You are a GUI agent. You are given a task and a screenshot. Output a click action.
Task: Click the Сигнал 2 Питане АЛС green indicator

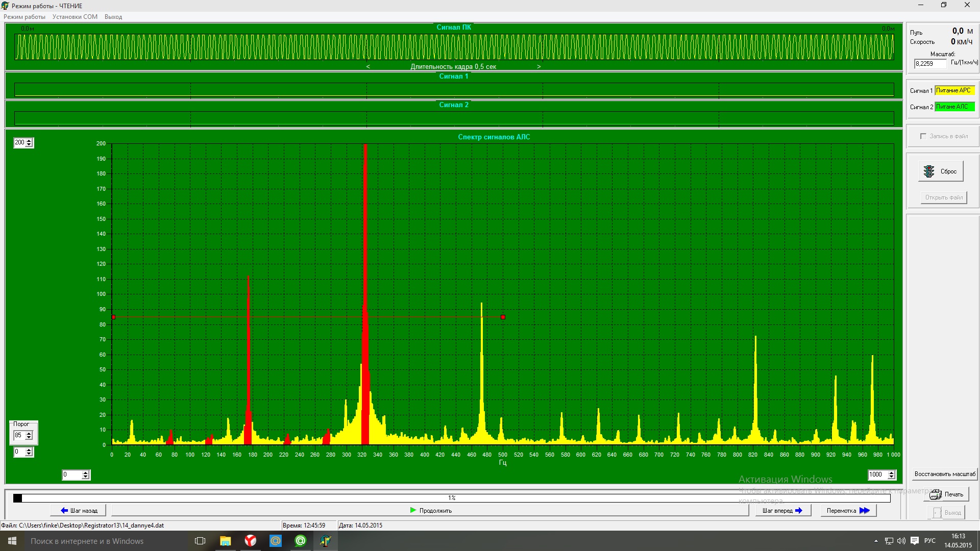[x=954, y=107]
